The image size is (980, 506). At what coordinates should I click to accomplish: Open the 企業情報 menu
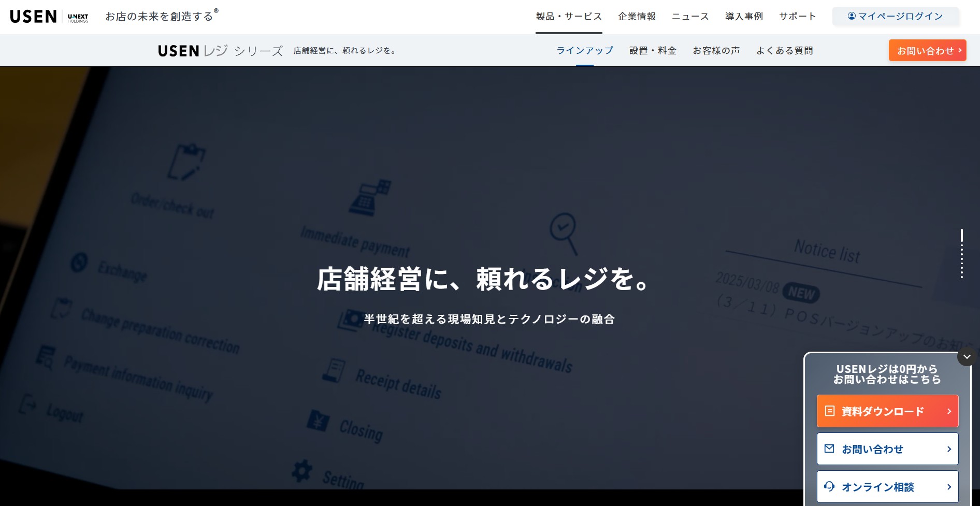pos(637,17)
